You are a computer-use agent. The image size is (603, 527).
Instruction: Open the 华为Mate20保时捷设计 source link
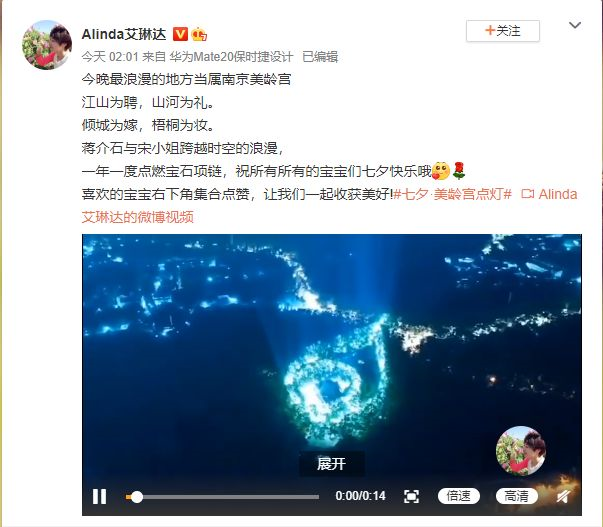pyautogui.click(x=231, y=57)
